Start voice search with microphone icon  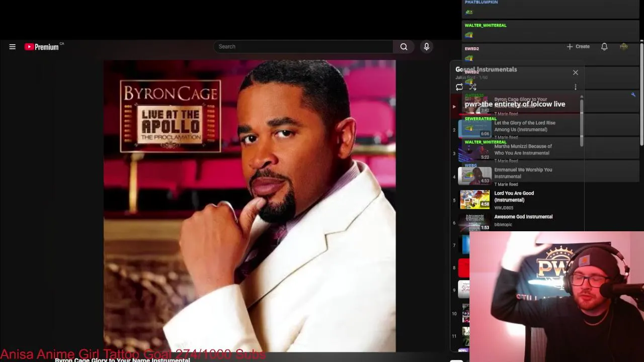426,47
